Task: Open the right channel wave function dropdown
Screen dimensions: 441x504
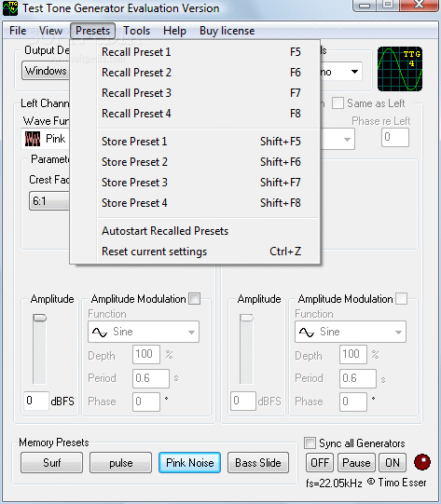Action: (338, 139)
